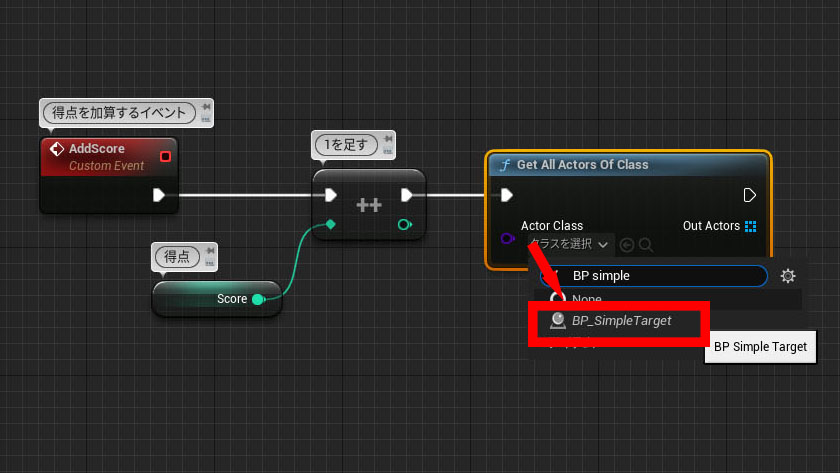Click the Actor Class purple input pin
Viewport: 840px width, 473px height.
(x=507, y=238)
